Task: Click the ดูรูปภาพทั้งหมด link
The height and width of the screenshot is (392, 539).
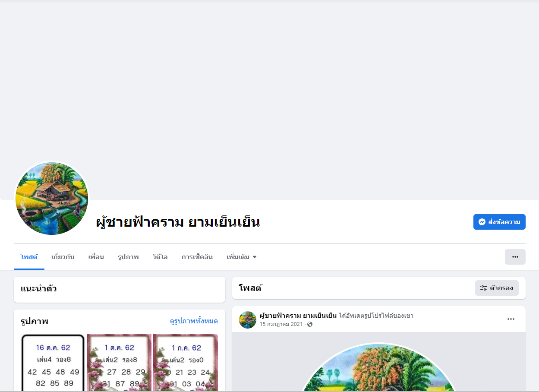Action: pyautogui.click(x=194, y=321)
